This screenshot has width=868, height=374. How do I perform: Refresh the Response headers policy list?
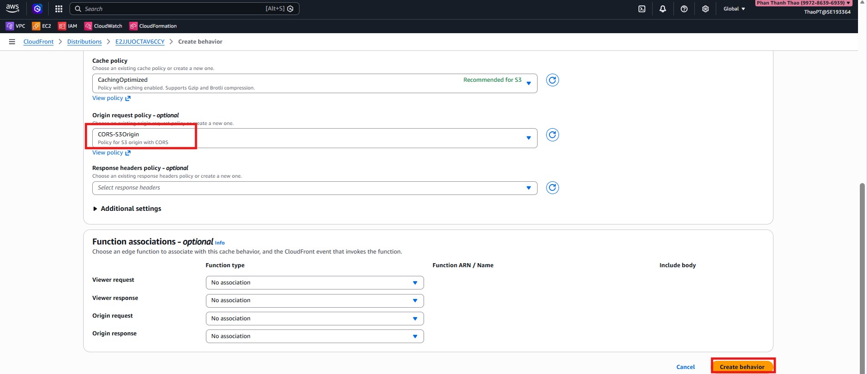(552, 188)
